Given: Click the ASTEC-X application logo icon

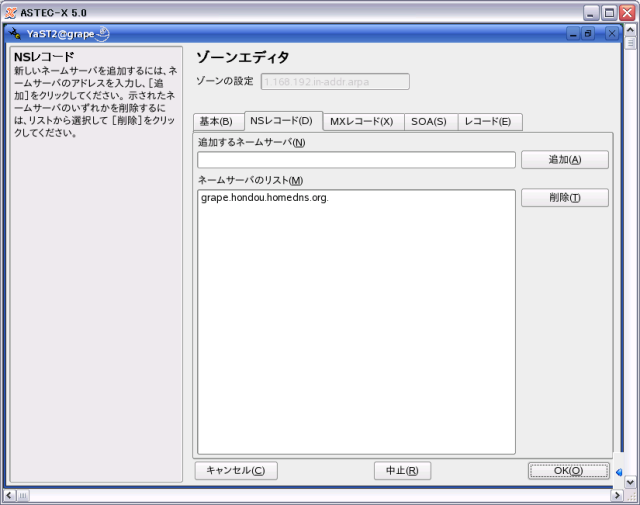Looking at the screenshot, I should pos(10,12).
